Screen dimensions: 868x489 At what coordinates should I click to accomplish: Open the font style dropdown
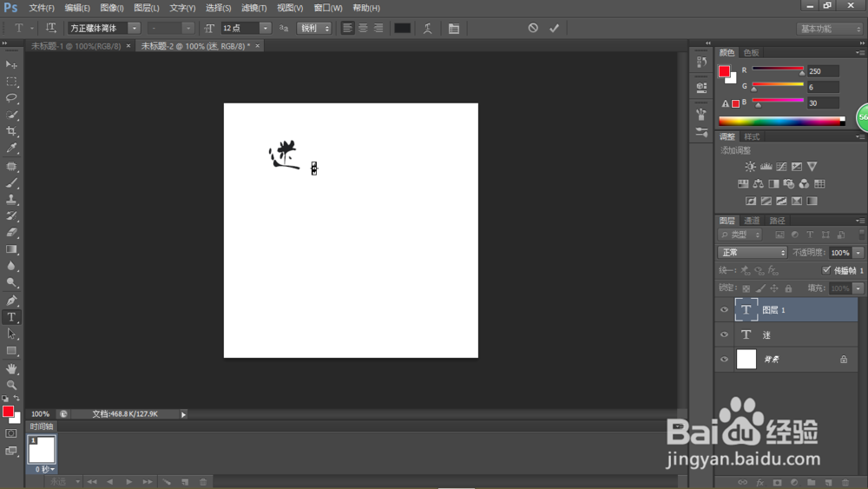188,28
